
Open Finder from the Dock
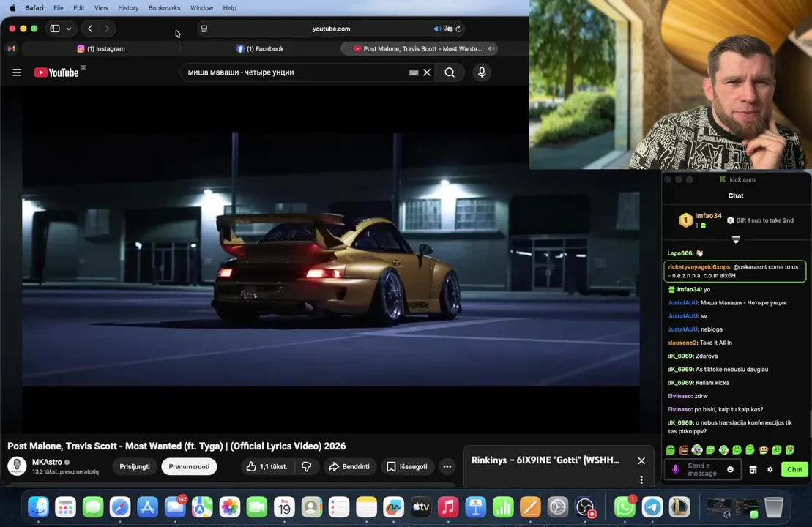pyautogui.click(x=38, y=507)
